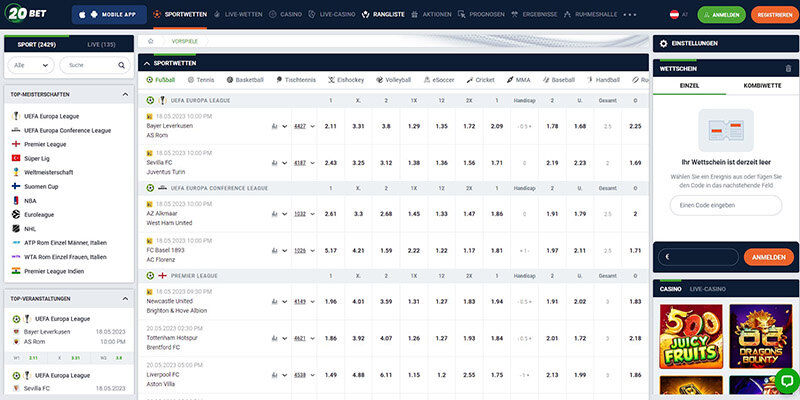Click the orange Registrieren button
The image size is (800, 400).
point(775,15)
